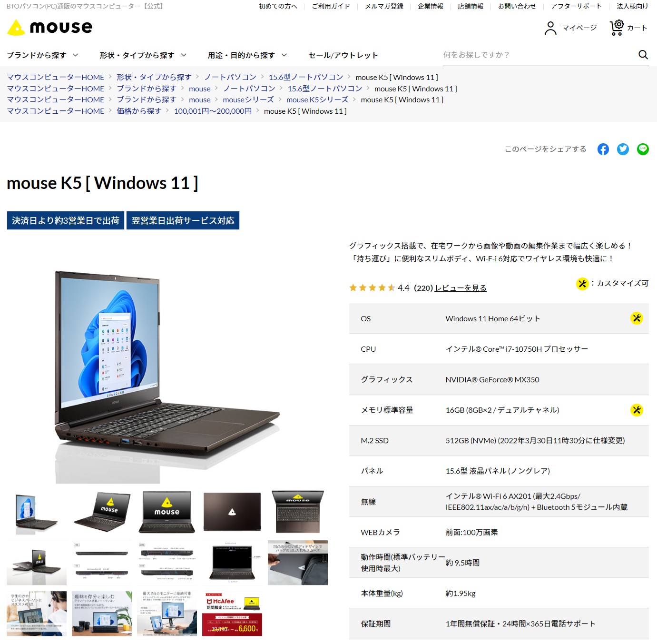657x644 pixels.
Task: Click 形状・タイプから探す breadcrumb link
Action: tap(154, 77)
